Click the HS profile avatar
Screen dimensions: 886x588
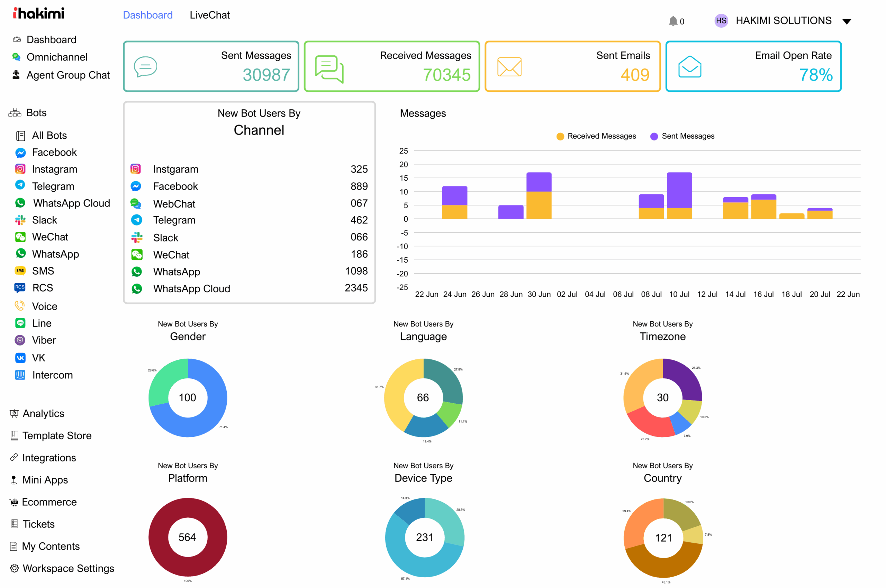[721, 21]
